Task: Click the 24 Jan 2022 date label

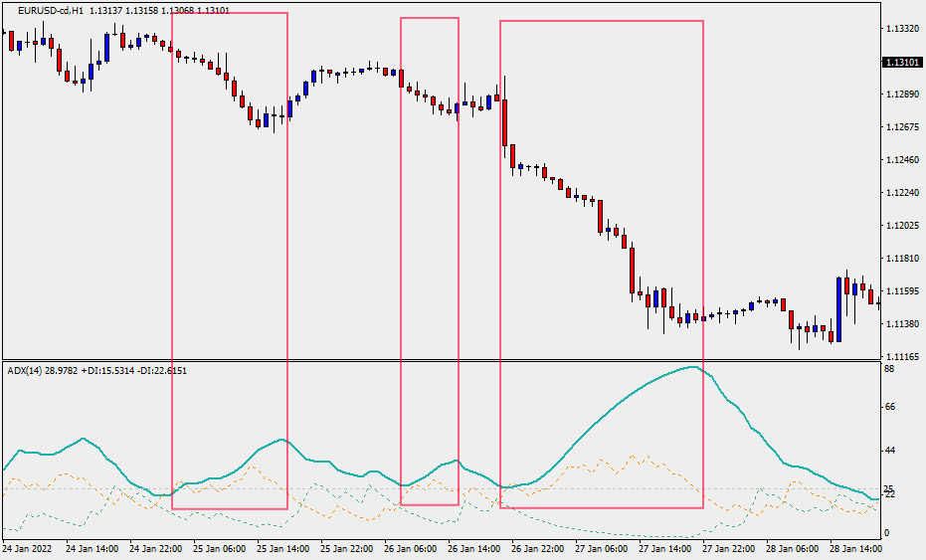Action: [26, 548]
